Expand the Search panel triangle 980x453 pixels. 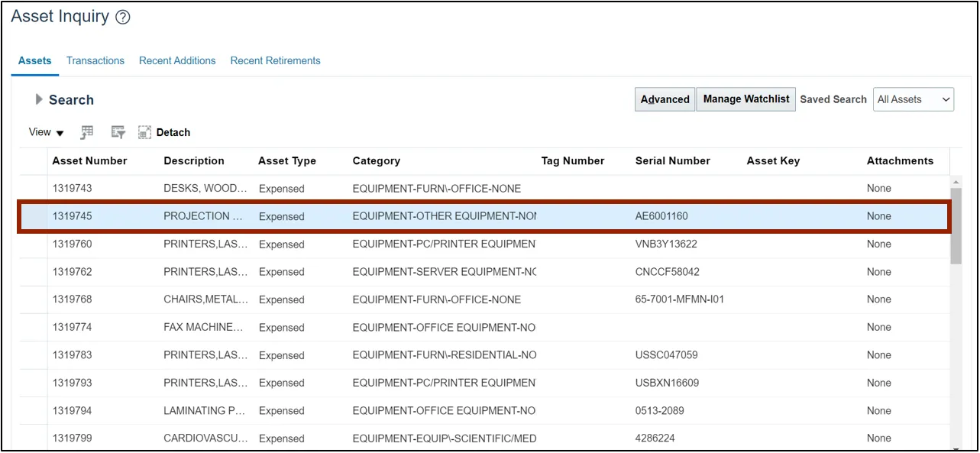click(39, 99)
